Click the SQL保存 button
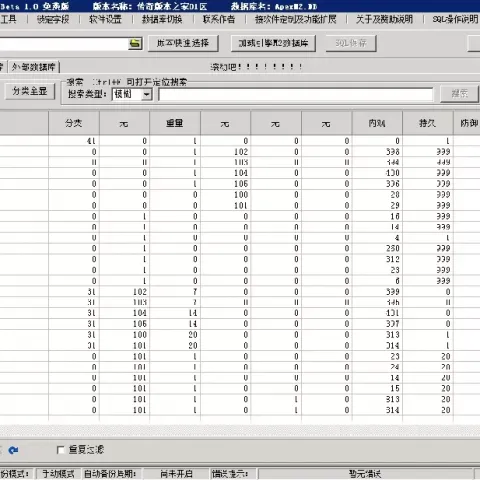The width and height of the screenshot is (480, 480). [351, 43]
